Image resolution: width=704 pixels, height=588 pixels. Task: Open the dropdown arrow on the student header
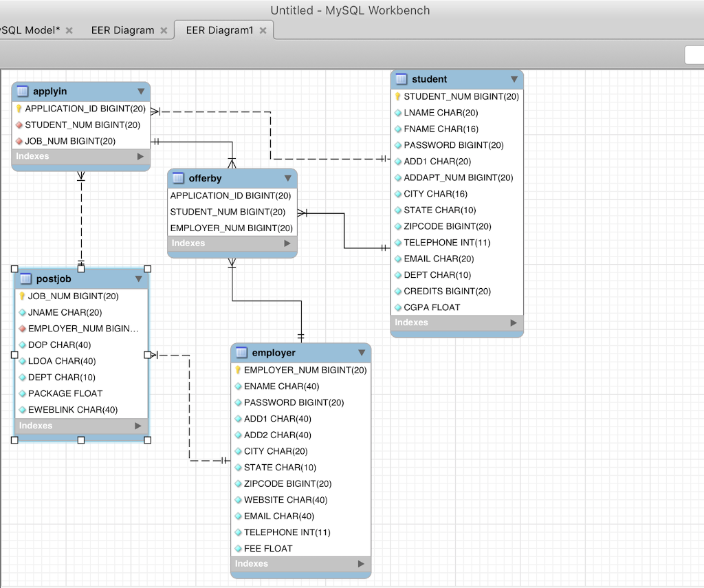(x=514, y=79)
